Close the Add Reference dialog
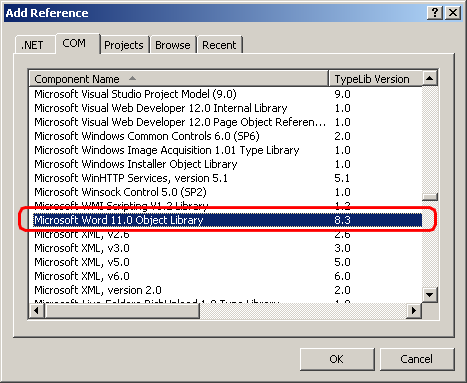Screen dimensions: 467x383 click(453, 13)
